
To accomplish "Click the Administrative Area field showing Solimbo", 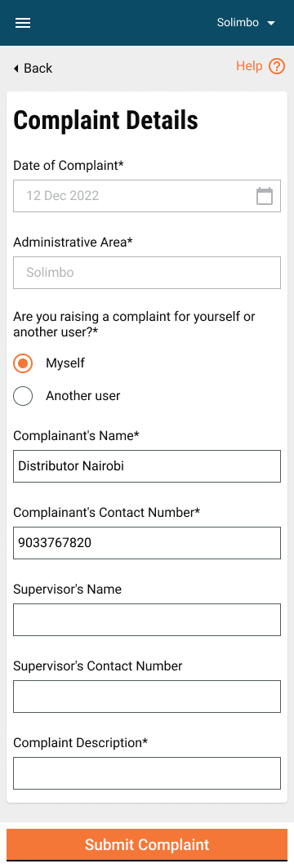I will tap(147, 273).
